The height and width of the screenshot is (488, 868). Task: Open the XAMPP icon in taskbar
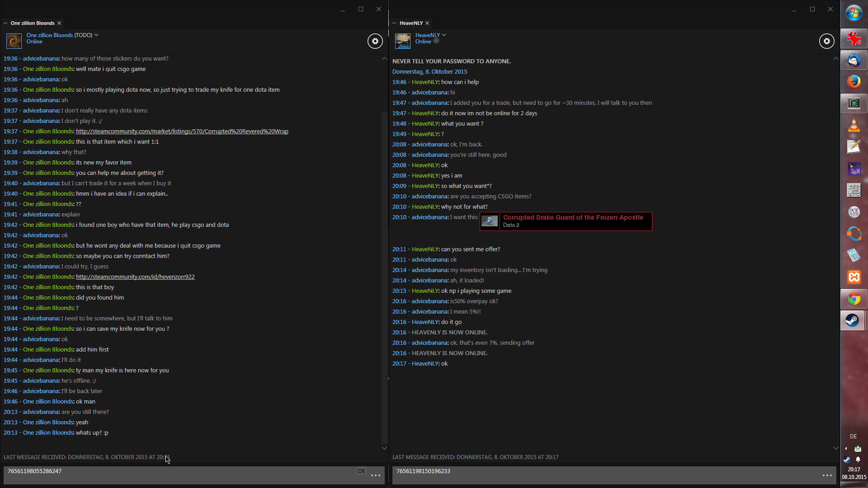pyautogui.click(x=854, y=277)
